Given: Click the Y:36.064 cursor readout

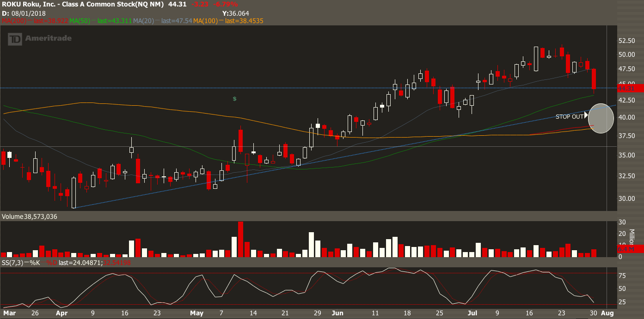Looking at the screenshot, I should (x=235, y=14).
